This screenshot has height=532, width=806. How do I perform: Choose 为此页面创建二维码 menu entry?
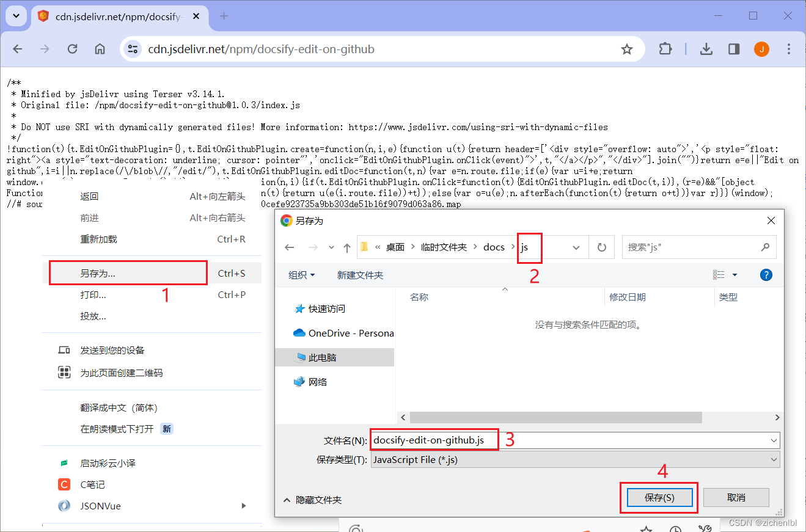pos(152,373)
